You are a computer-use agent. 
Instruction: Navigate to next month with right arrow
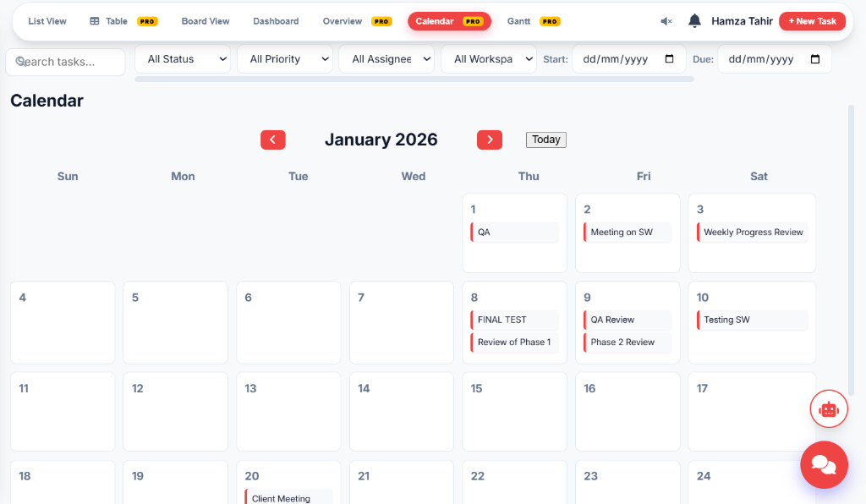point(489,140)
